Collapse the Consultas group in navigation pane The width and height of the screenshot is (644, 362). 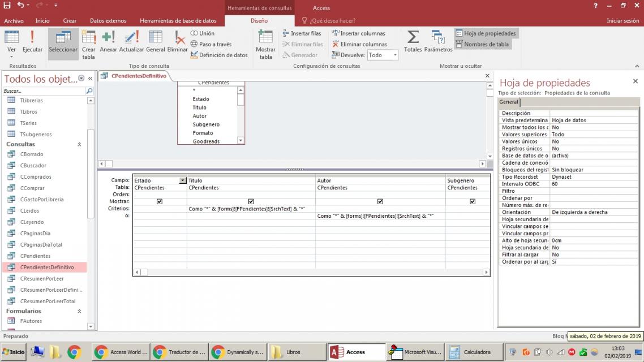(x=79, y=145)
